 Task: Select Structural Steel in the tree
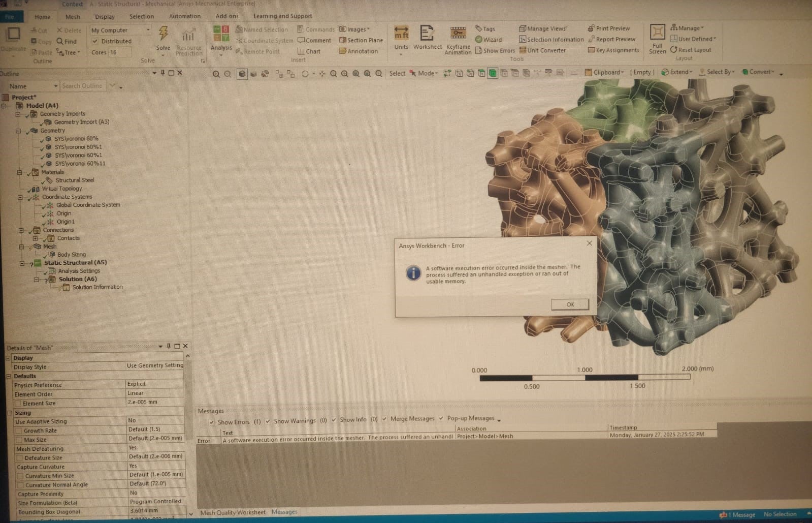(74, 180)
